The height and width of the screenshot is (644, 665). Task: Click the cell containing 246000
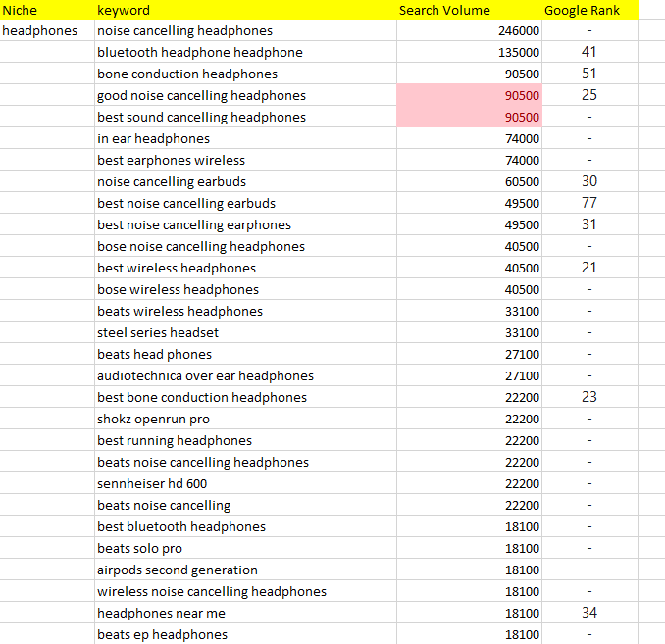pos(469,31)
